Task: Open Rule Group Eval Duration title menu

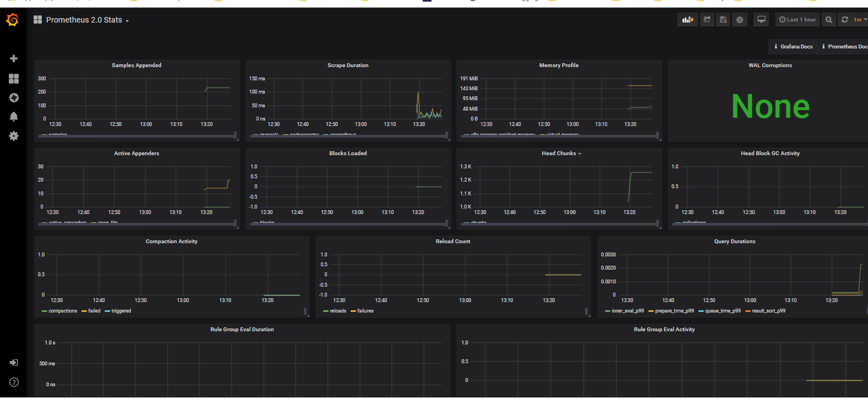Action: click(x=242, y=330)
